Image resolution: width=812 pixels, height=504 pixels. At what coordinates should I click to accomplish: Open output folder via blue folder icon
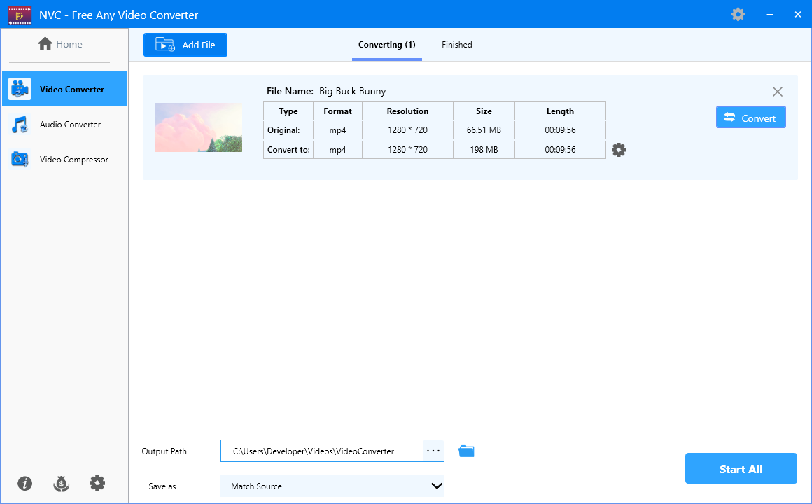pos(467,451)
